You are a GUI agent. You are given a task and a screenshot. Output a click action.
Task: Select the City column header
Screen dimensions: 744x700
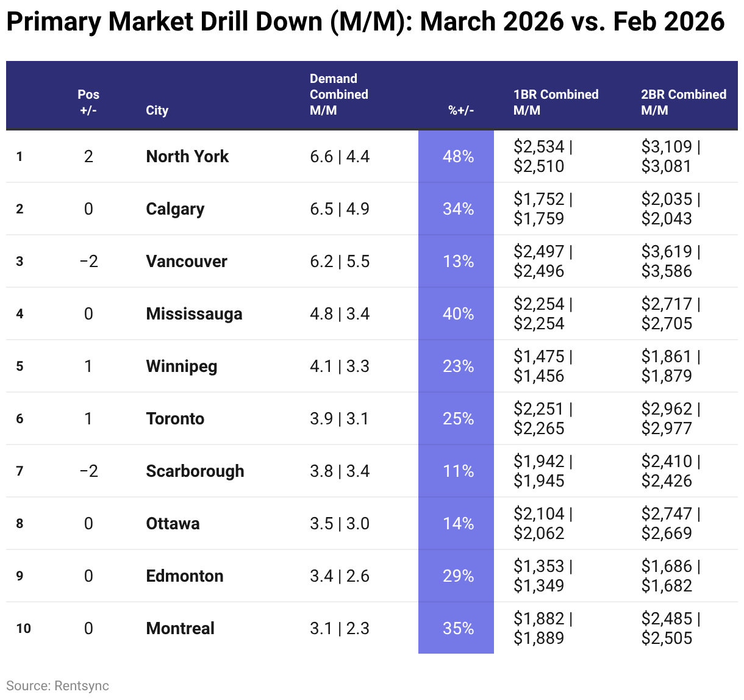[x=157, y=110]
